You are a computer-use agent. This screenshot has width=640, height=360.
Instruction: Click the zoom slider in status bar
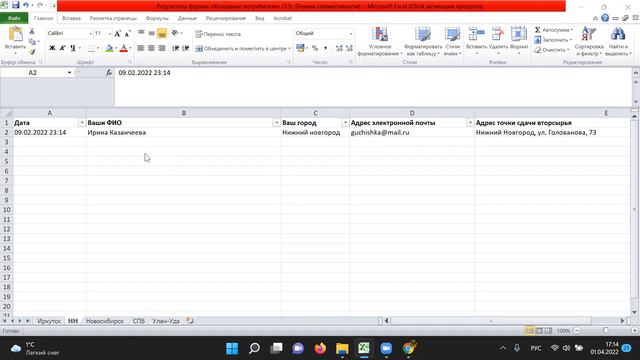pos(606,331)
